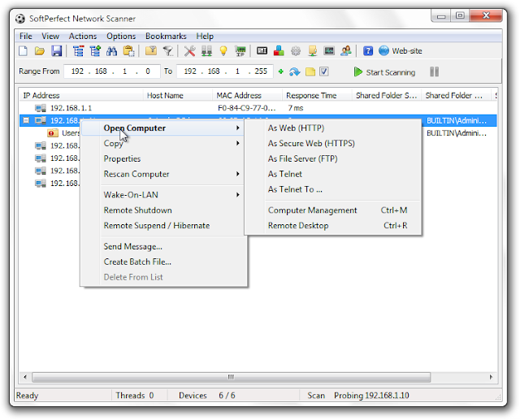Sort by the Host Name column header

click(x=178, y=96)
